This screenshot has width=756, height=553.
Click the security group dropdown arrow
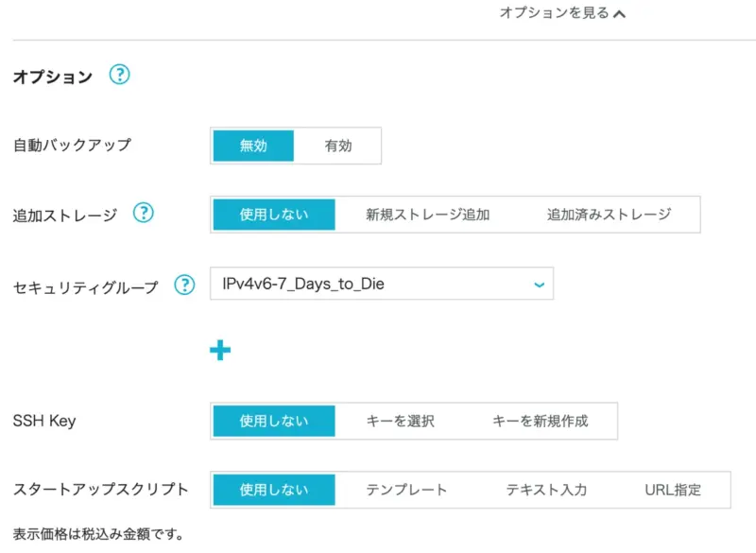point(539,284)
